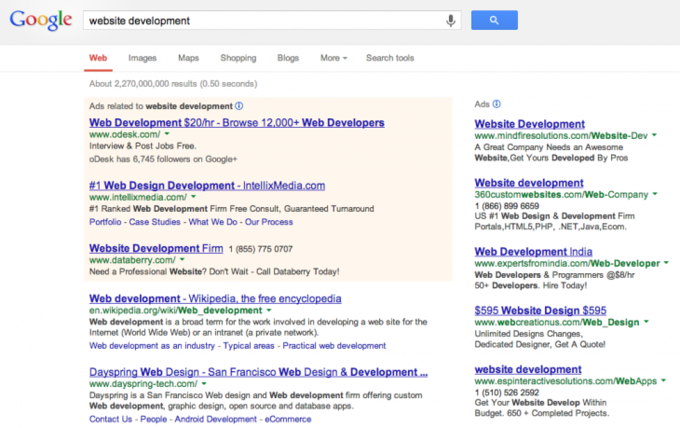Open Search tools

tap(390, 58)
